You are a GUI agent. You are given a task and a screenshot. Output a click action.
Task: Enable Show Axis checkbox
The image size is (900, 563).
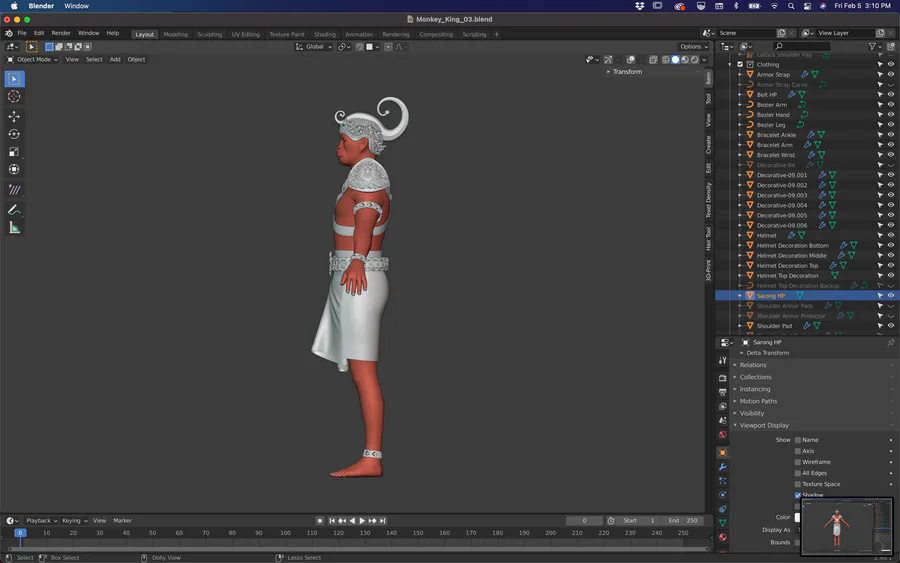(797, 451)
